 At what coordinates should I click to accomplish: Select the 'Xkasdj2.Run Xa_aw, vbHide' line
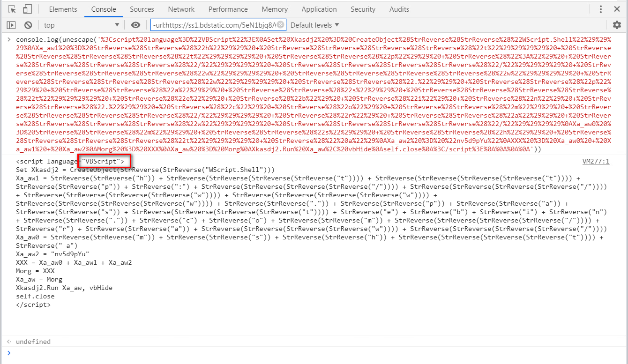point(64,288)
